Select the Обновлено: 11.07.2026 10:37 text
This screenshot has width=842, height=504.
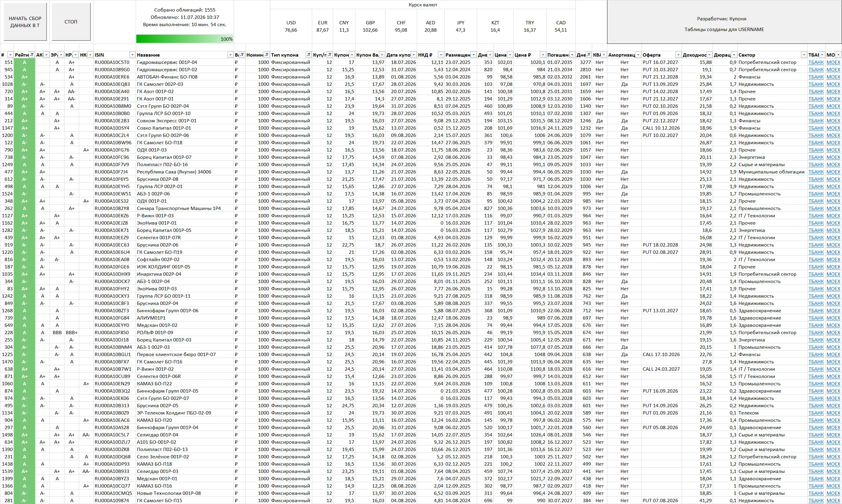point(185,17)
